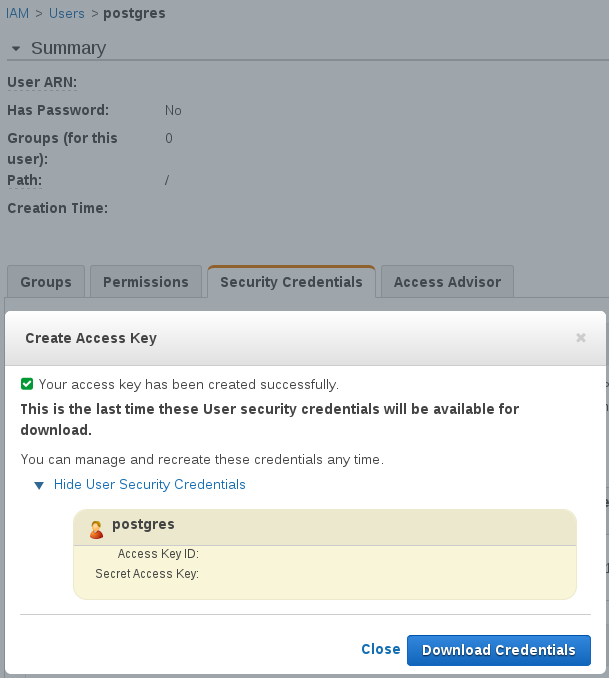
Task: Open the Permissions tab
Action: (146, 282)
